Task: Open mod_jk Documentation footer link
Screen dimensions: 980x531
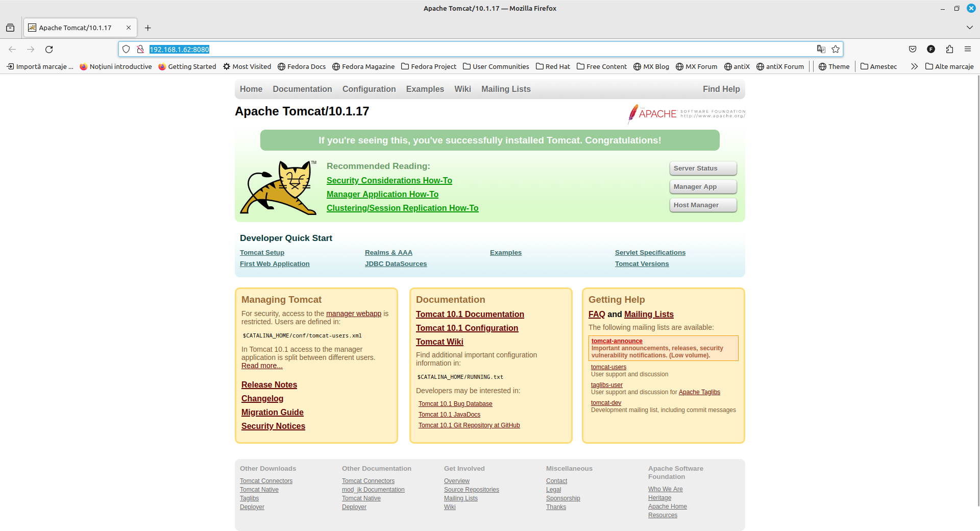Action: coord(373,490)
